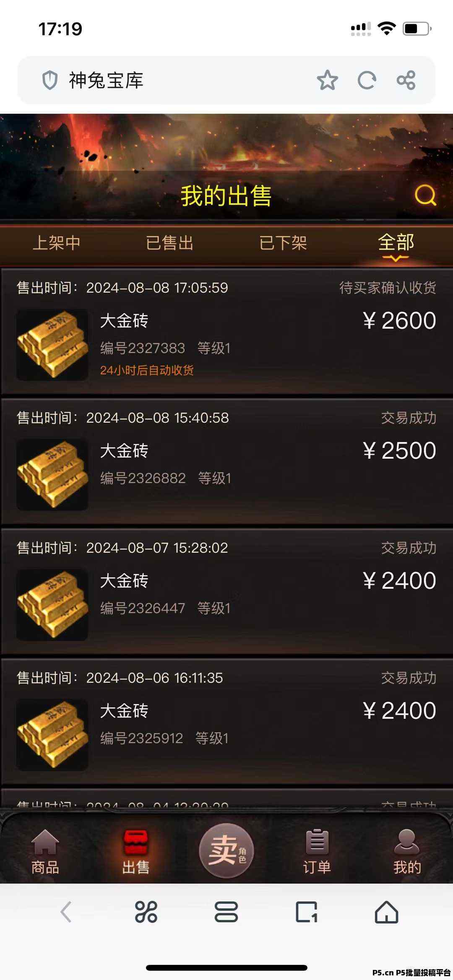The width and height of the screenshot is (453, 980).
Task: Open order 编号2326882 priced ¥2500
Action: (x=226, y=462)
